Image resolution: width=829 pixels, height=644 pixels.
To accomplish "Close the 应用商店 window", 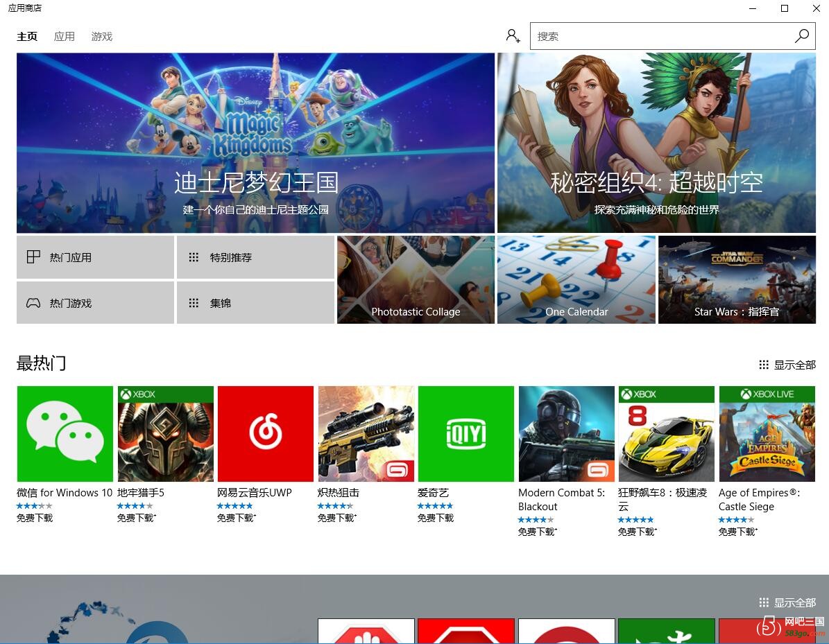I will [x=817, y=8].
